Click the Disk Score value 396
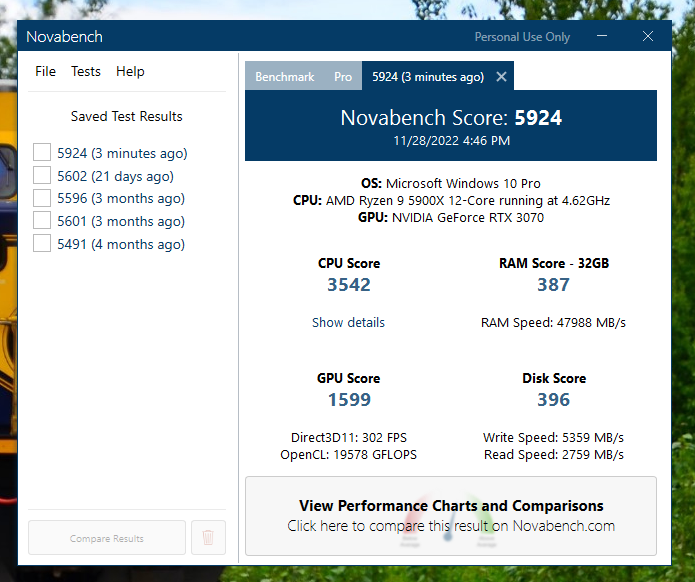The image size is (695, 582). [x=554, y=400]
